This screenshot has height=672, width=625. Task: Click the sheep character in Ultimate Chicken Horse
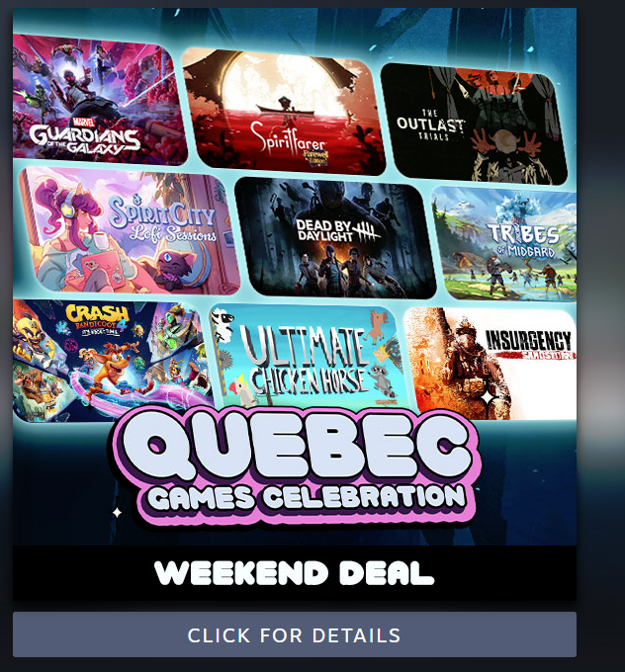223,323
